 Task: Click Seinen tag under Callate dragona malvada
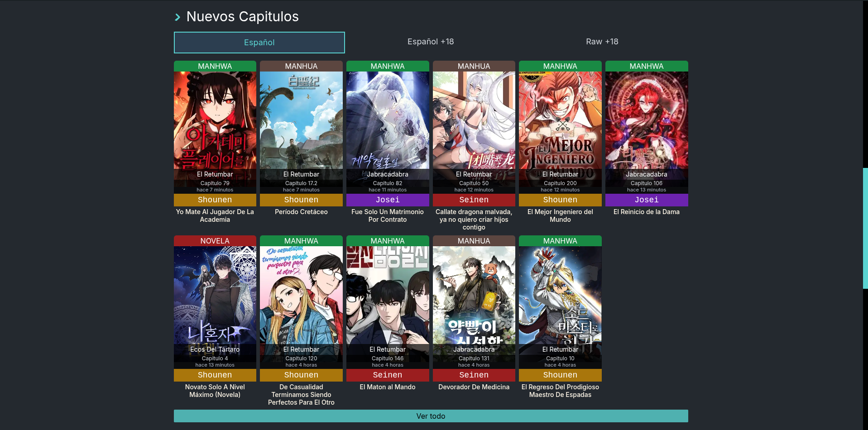[474, 200]
